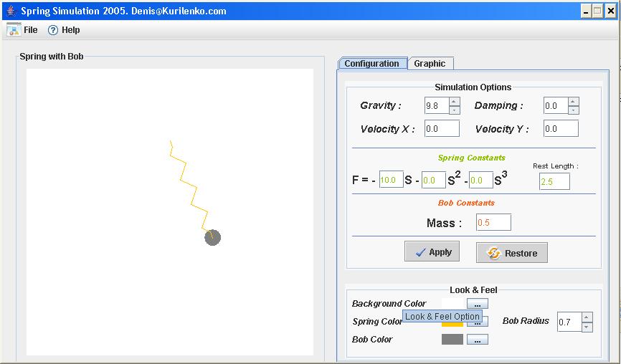Select the Configuration tab
This screenshot has width=621, height=364.
(371, 64)
